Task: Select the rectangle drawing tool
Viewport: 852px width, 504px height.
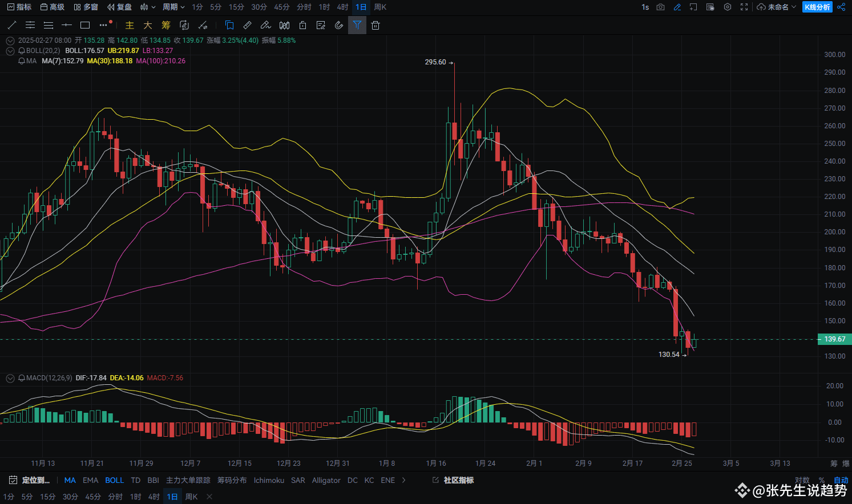Action: [84, 25]
